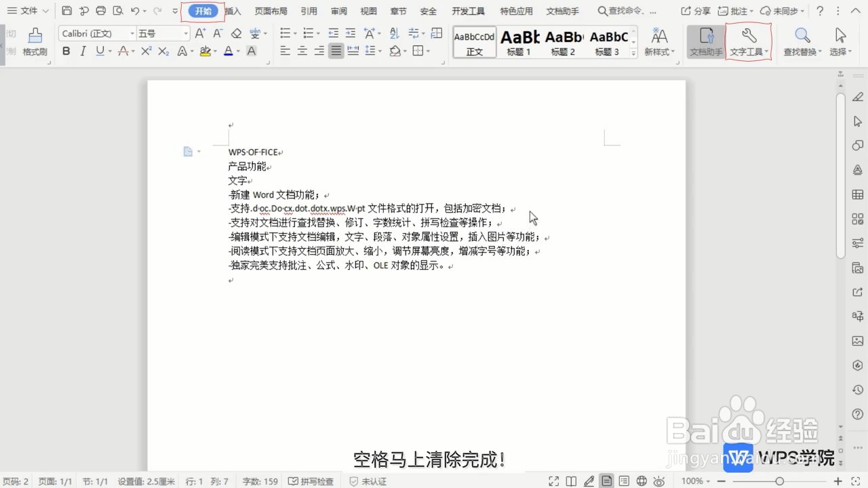868x488 pixels.
Task: Open the history clock icon in right sidebar
Action: tap(858, 390)
